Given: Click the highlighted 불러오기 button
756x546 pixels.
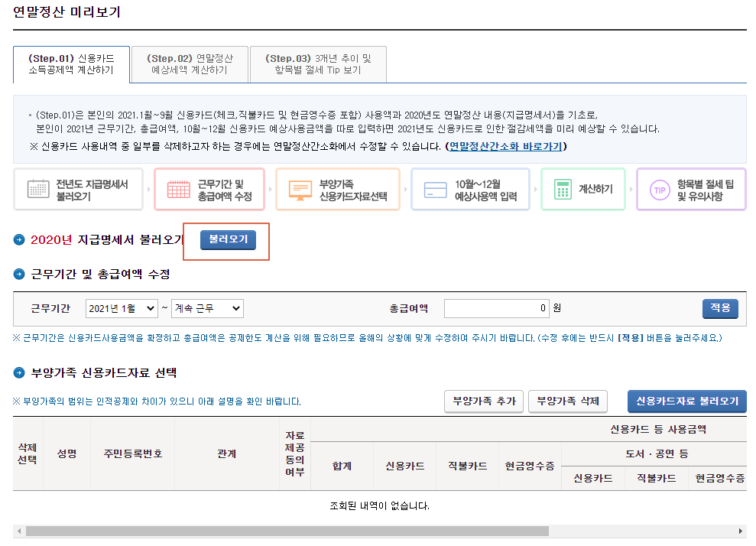Looking at the screenshot, I should (x=226, y=241).
